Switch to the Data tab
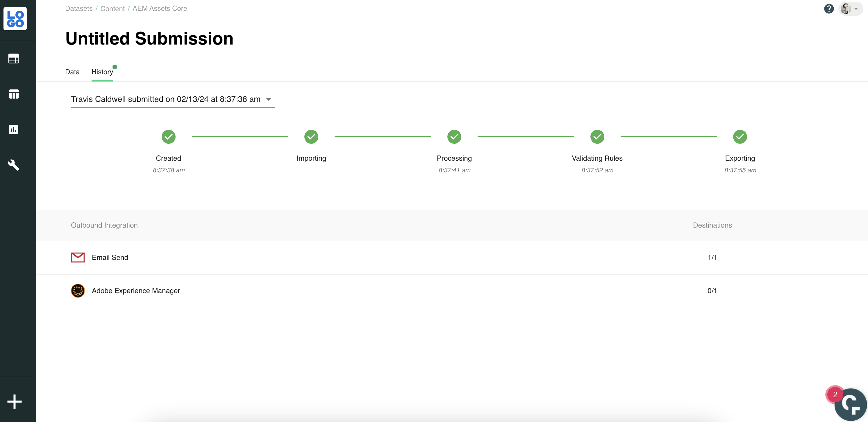 coord(72,72)
